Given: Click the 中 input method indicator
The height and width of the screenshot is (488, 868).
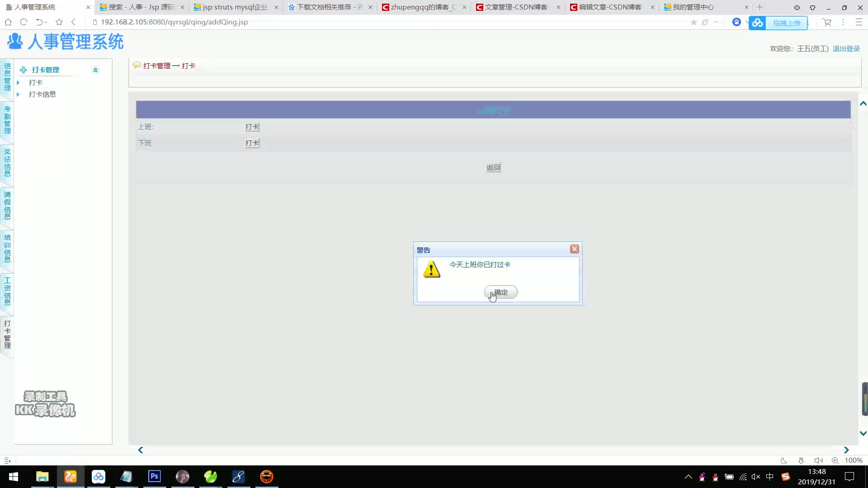Looking at the screenshot, I should [x=769, y=477].
